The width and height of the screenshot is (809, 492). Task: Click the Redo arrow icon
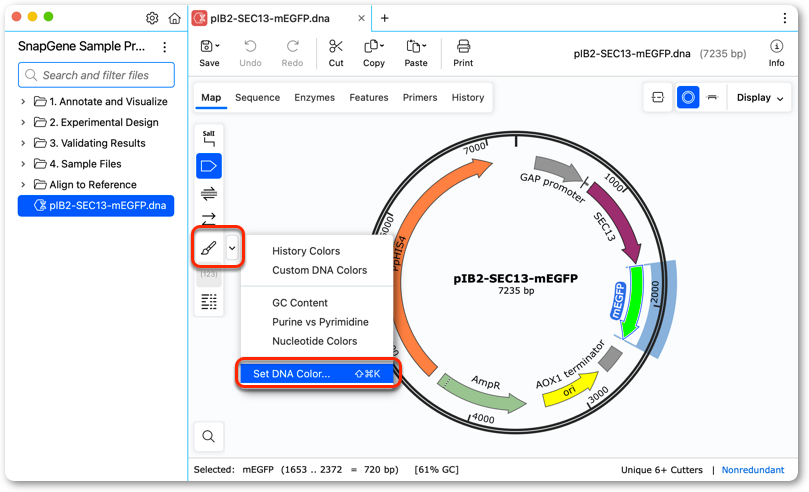click(x=293, y=46)
